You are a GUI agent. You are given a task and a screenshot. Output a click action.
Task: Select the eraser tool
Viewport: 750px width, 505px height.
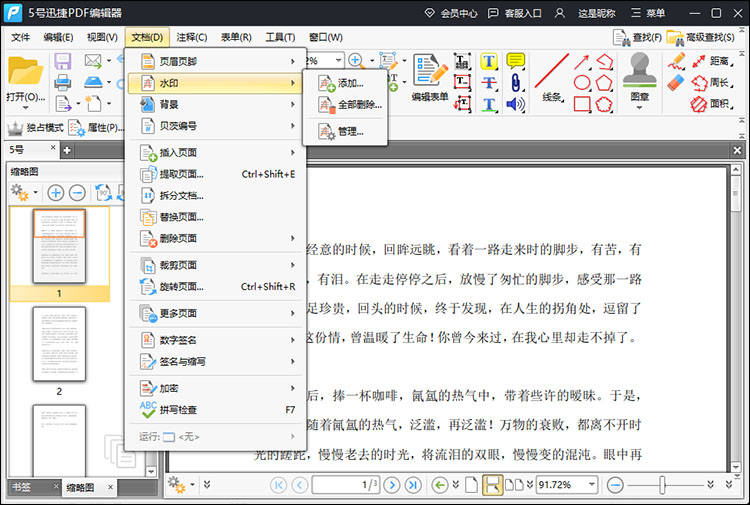(676, 82)
